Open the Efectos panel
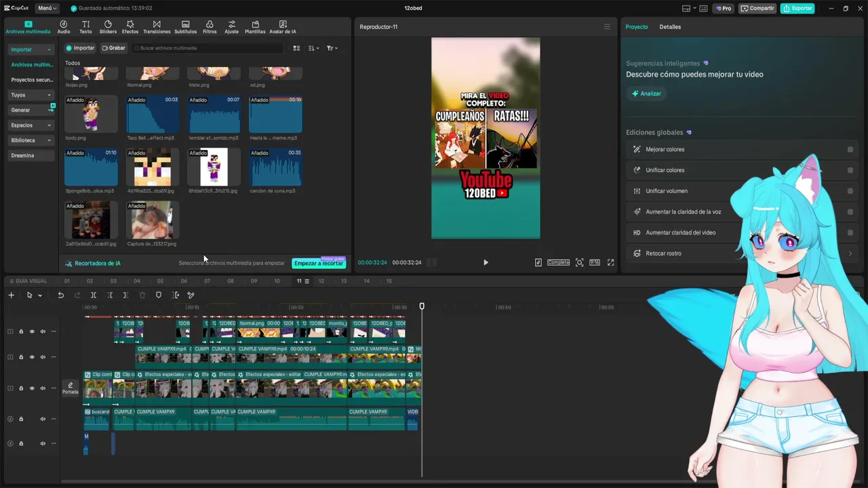 130,27
